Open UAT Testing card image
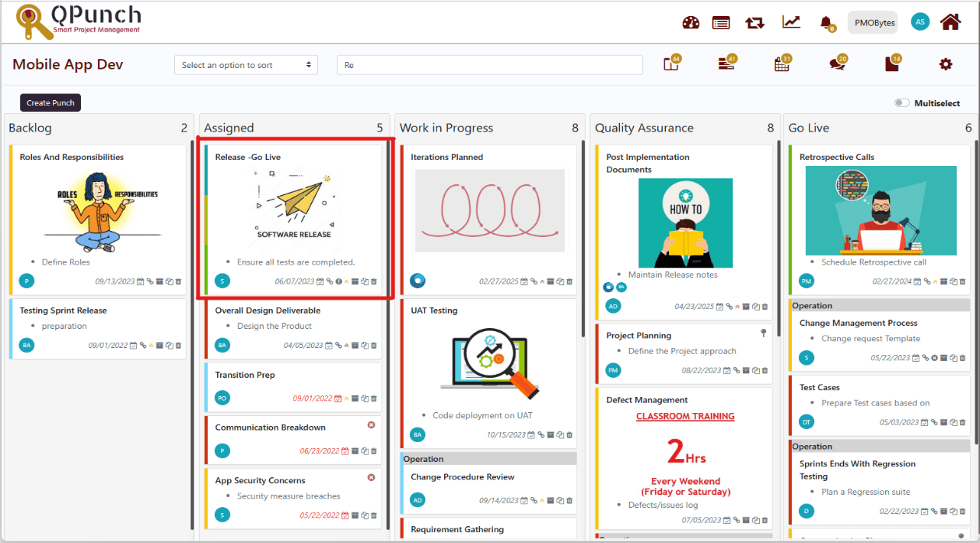The height and width of the screenshot is (543, 980). click(x=490, y=364)
